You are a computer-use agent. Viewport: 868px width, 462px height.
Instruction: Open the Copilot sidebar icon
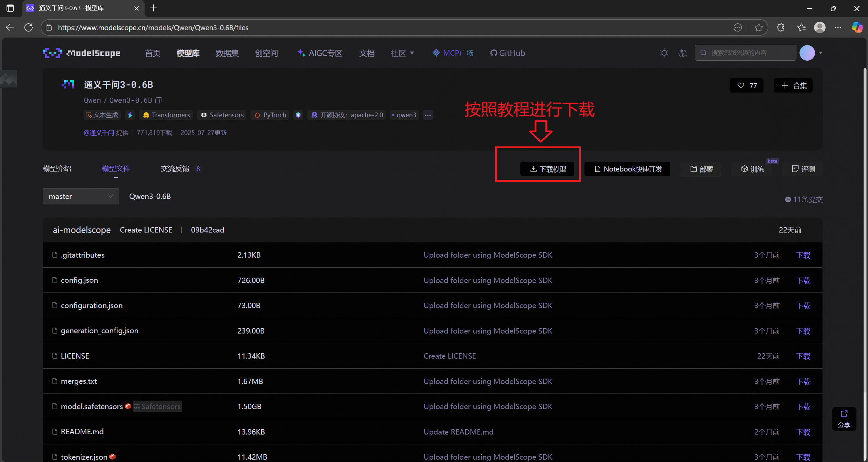coord(857,27)
